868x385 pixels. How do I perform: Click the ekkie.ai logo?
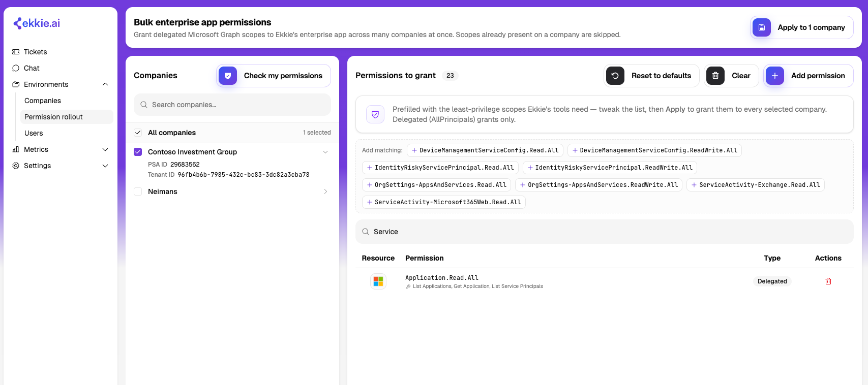click(37, 23)
